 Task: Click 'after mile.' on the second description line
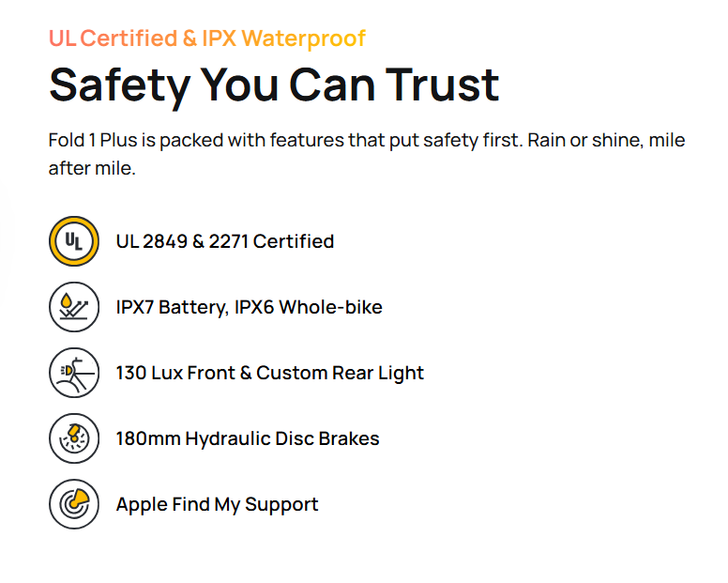click(x=92, y=170)
